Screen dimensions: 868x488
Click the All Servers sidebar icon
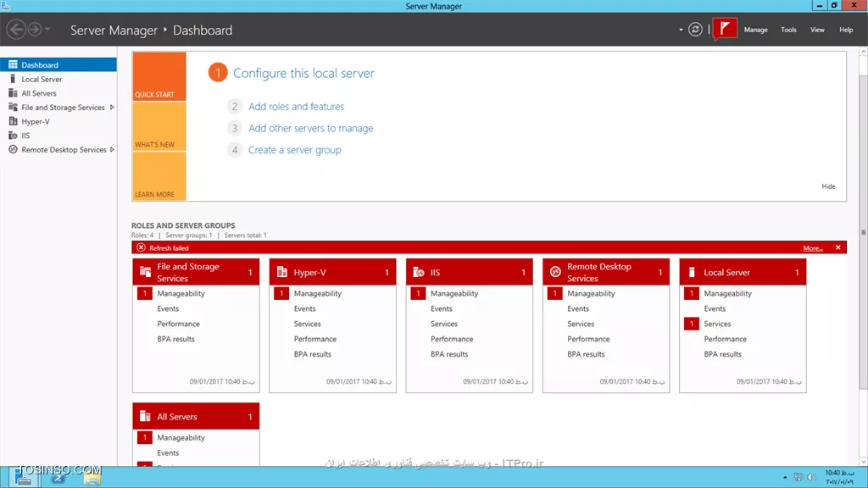click(x=13, y=93)
